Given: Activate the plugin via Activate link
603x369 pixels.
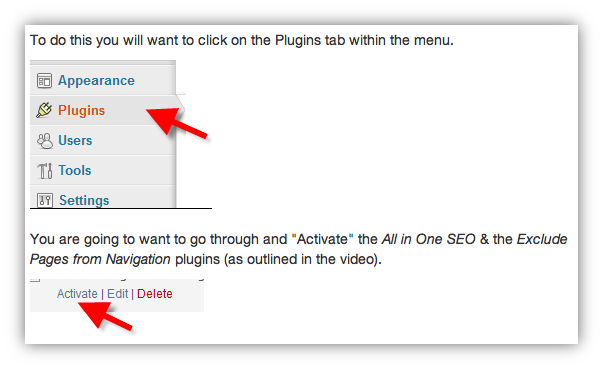Looking at the screenshot, I should (x=77, y=294).
